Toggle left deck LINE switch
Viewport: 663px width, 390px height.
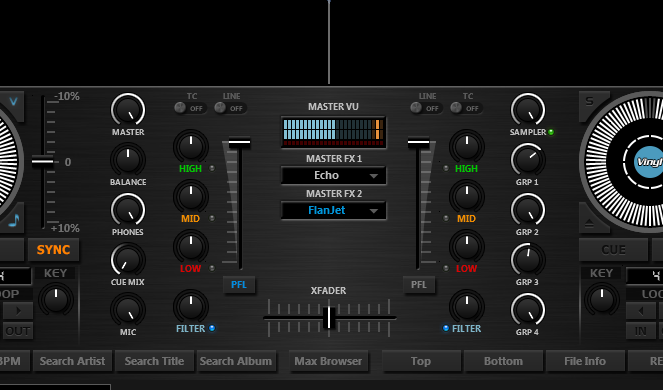[230, 108]
